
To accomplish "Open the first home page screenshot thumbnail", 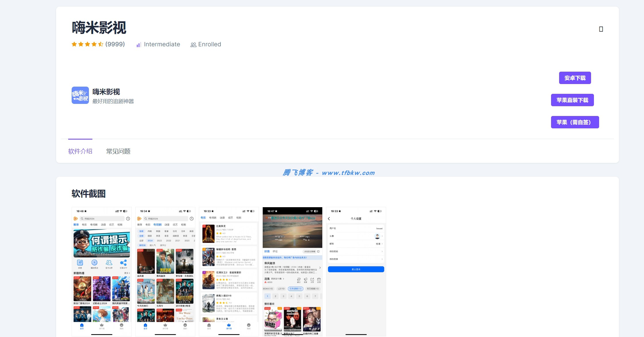I will point(102,271).
